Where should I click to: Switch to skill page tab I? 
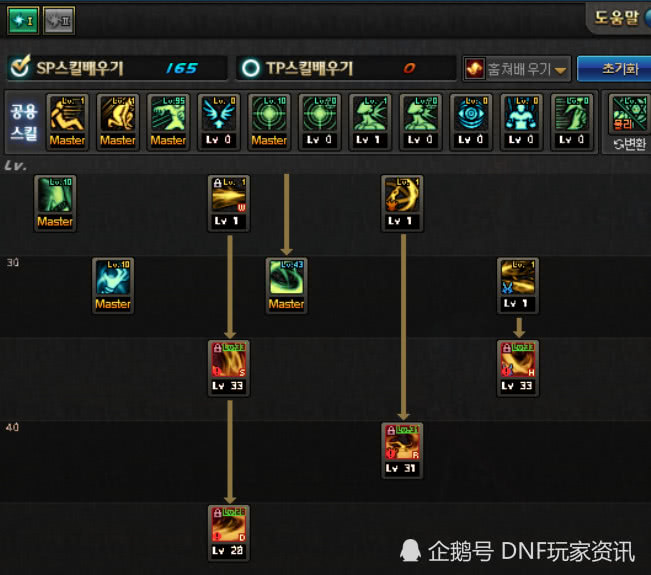pyautogui.click(x=23, y=20)
